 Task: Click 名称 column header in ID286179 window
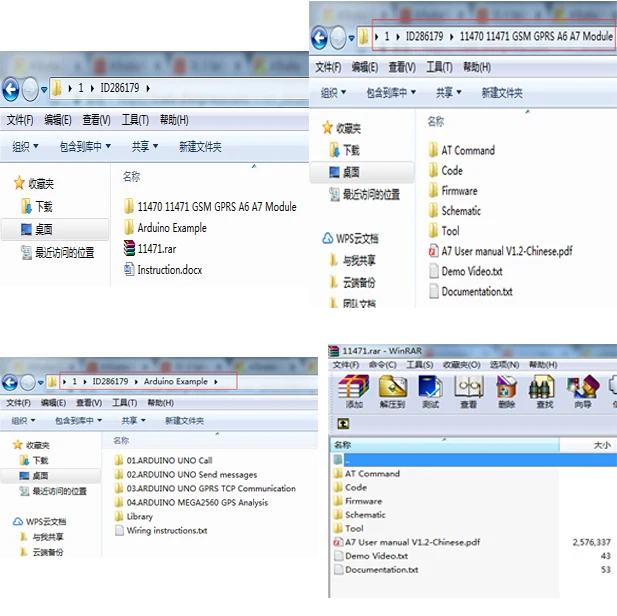tap(131, 176)
